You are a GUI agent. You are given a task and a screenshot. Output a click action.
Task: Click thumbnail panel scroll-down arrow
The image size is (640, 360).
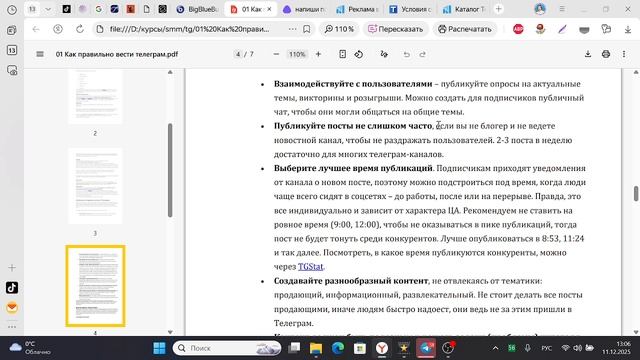coord(170,332)
